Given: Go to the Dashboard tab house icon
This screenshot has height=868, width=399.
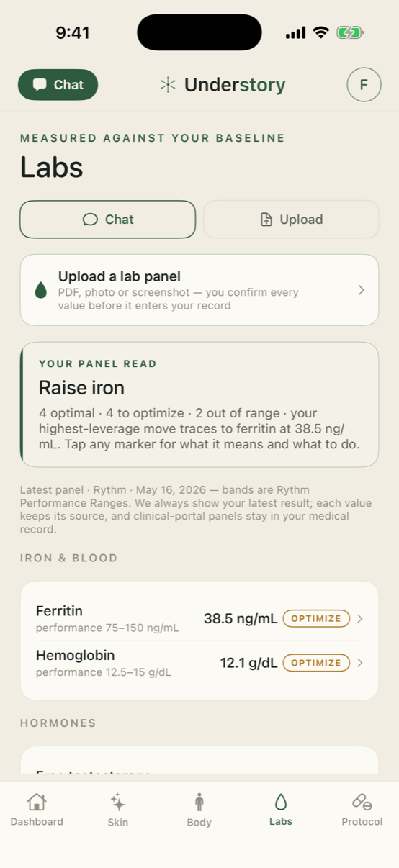Looking at the screenshot, I should pos(37,802).
